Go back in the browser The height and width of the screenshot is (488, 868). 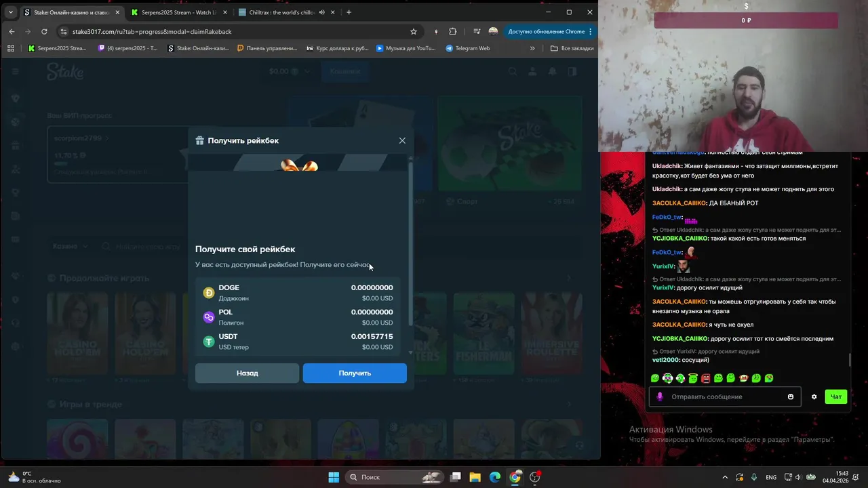[x=12, y=31]
